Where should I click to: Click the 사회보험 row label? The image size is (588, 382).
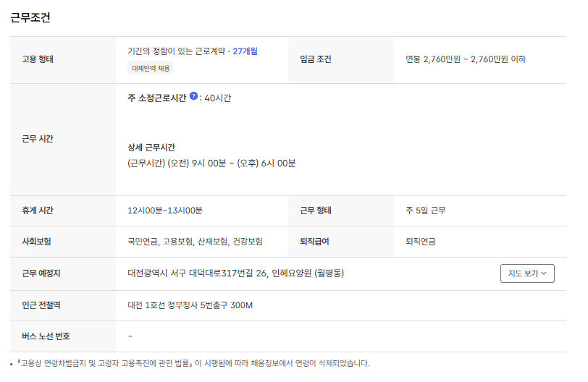tap(38, 242)
